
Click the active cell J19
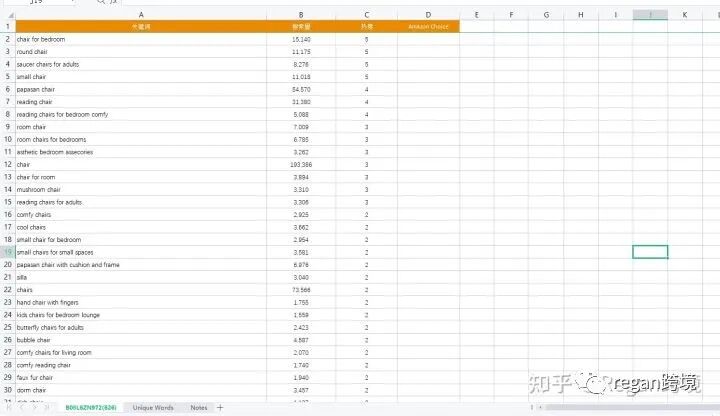point(650,252)
